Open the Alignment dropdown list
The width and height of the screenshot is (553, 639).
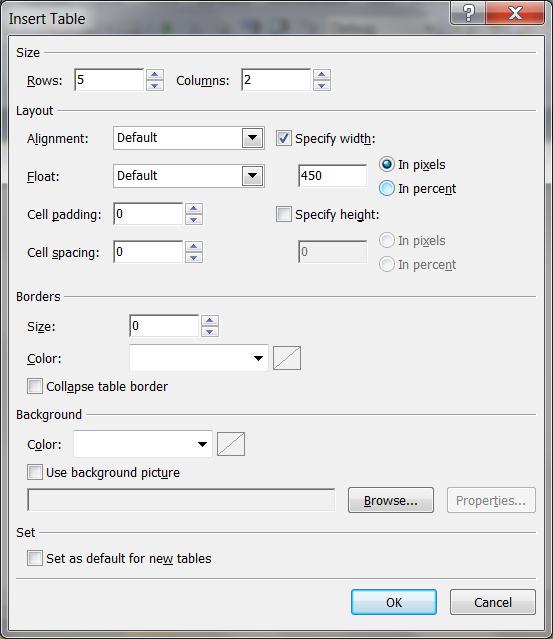click(x=252, y=138)
